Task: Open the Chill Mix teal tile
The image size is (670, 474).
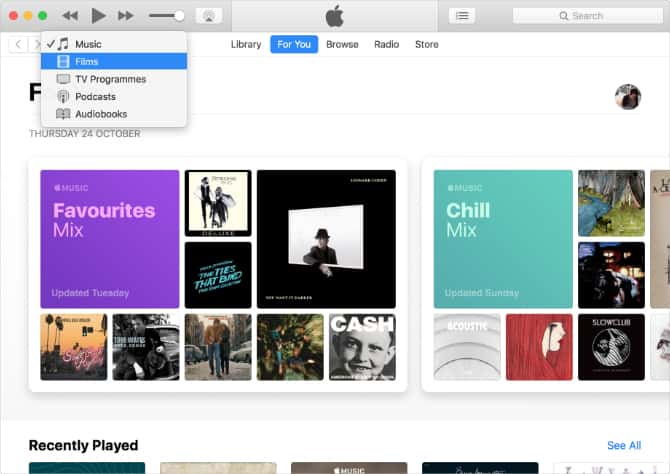Action: click(503, 239)
